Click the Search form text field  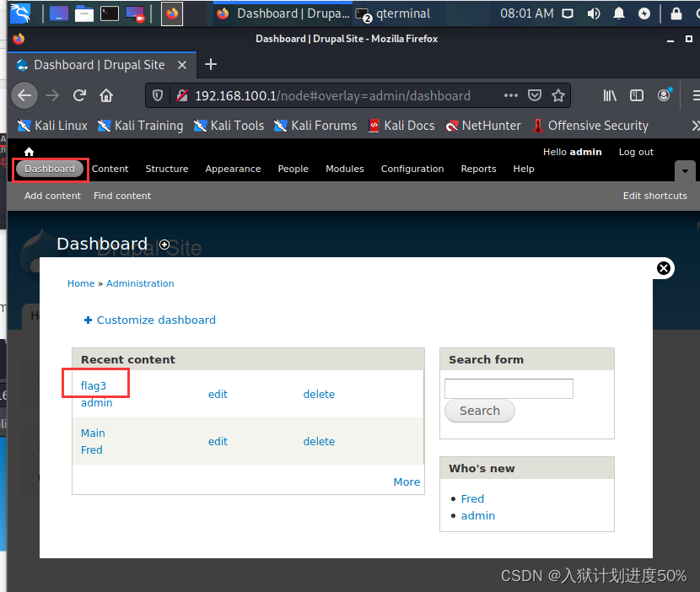click(x=509, y=389)
